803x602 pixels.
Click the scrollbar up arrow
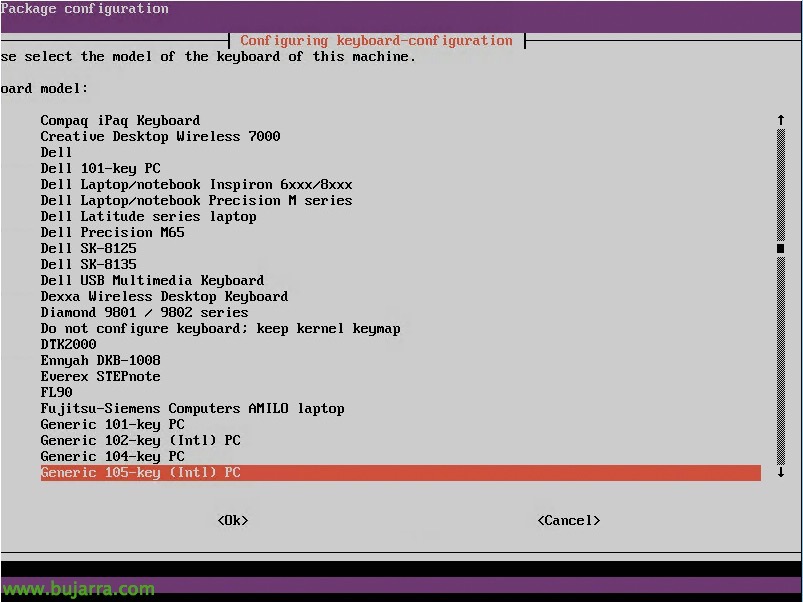coord(780,120)
